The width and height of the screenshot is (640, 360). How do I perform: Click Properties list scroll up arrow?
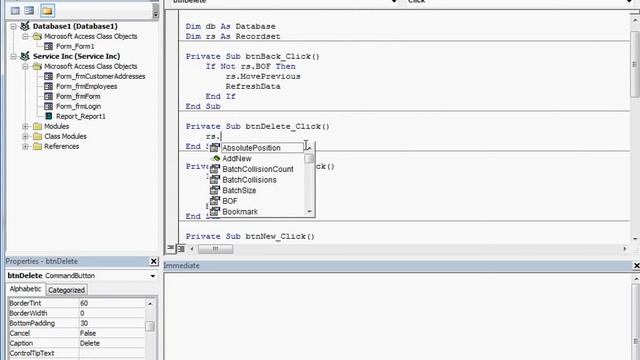pyautogui.click(x=150, y=303)
